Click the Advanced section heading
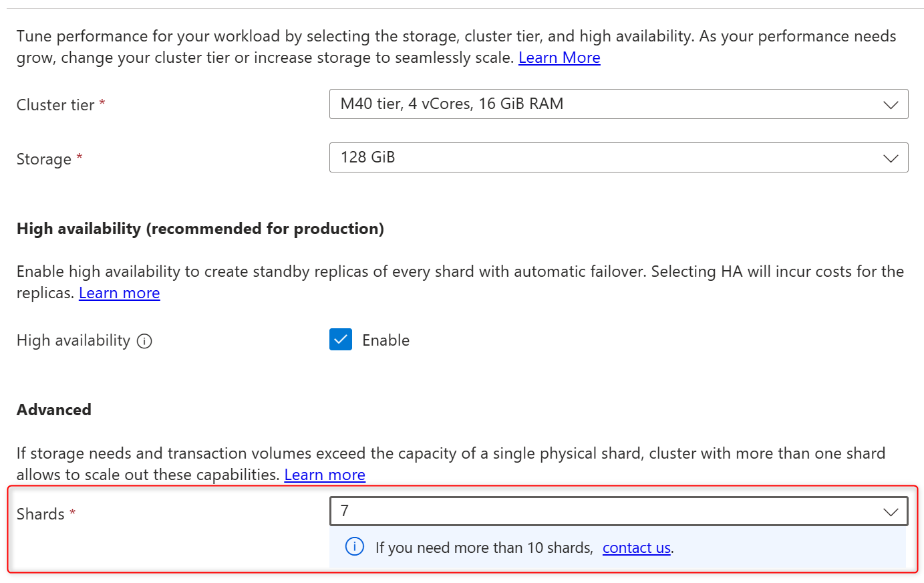The image size is (924, 583). [54, 410]
